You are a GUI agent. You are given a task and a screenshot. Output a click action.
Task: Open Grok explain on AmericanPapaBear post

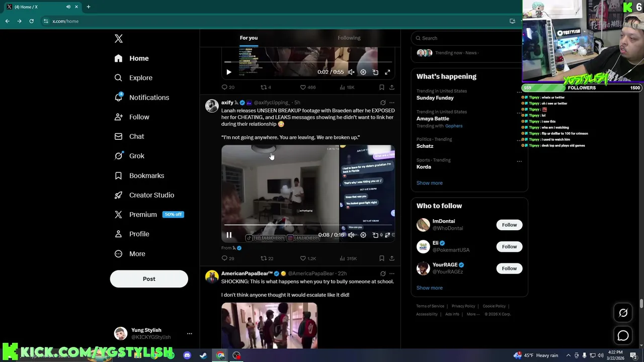point(383,274)
